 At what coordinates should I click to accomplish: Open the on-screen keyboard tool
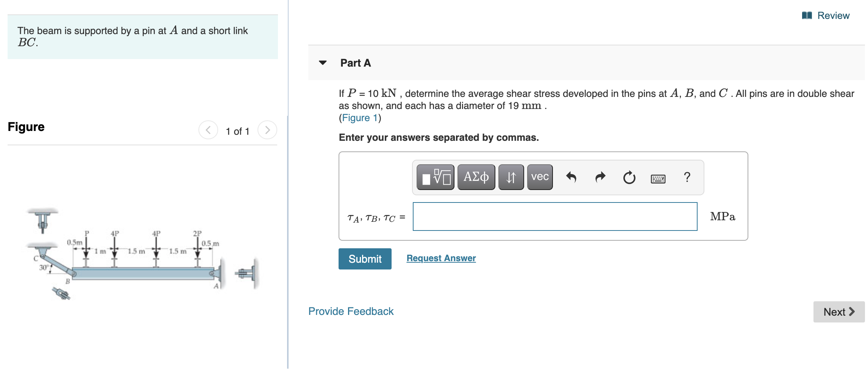coord(658,177)
